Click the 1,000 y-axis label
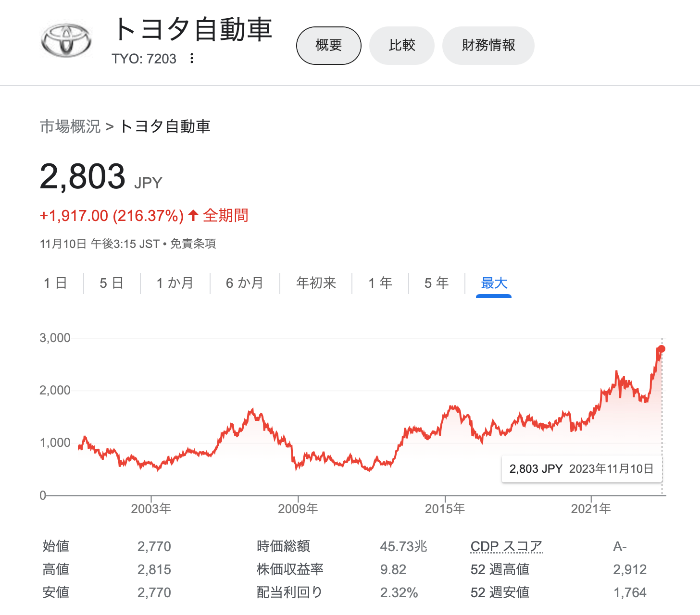This screenshot has height=615, width=700. (55, 443)
